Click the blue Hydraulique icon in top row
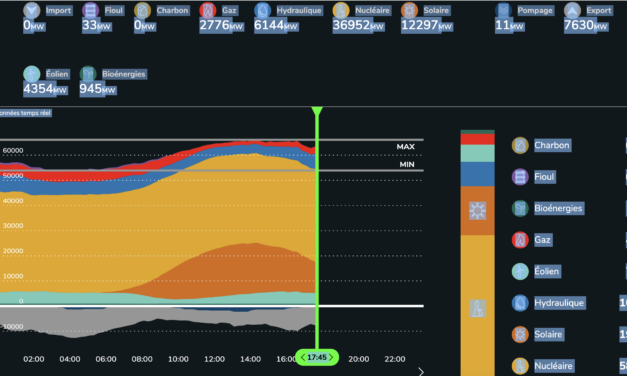 (262, 10)
